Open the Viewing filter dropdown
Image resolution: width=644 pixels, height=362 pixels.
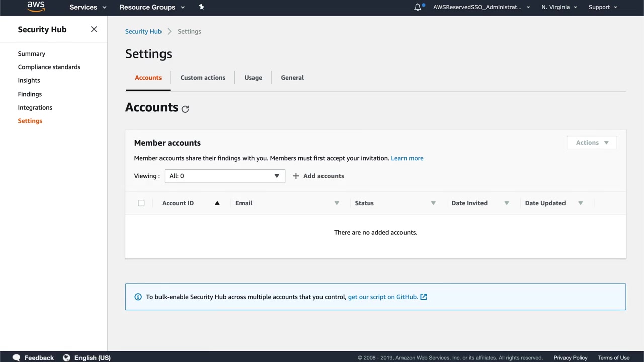point(224,176)
